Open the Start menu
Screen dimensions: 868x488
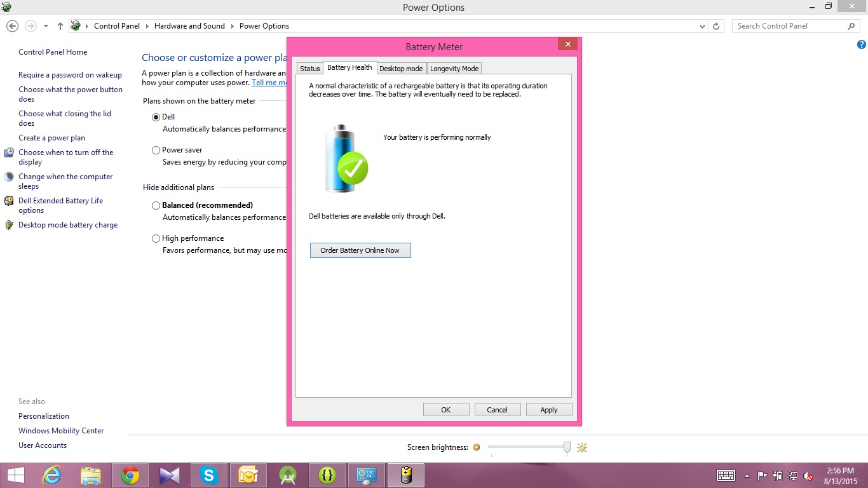point(15,475)
